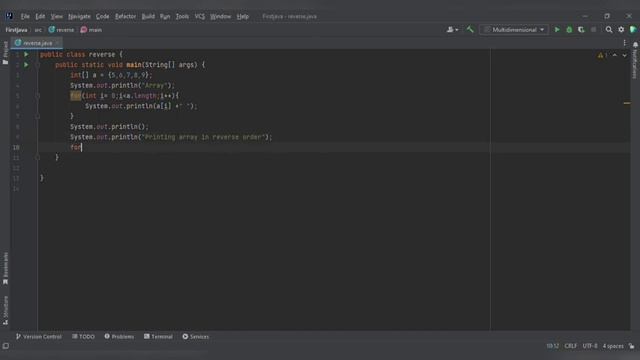
Task: Open the Notifications bell panel
Action: [635, 44]
